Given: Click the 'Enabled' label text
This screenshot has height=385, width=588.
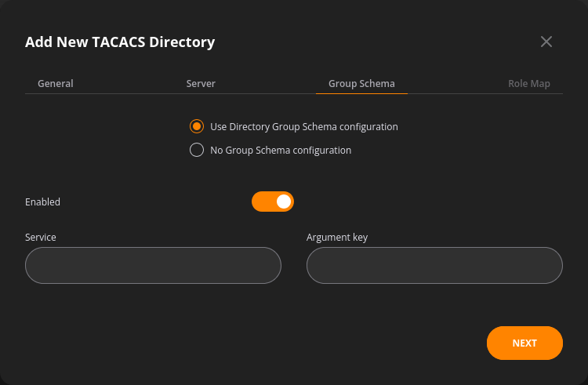Looking at the screenshot, I should 42,202.
